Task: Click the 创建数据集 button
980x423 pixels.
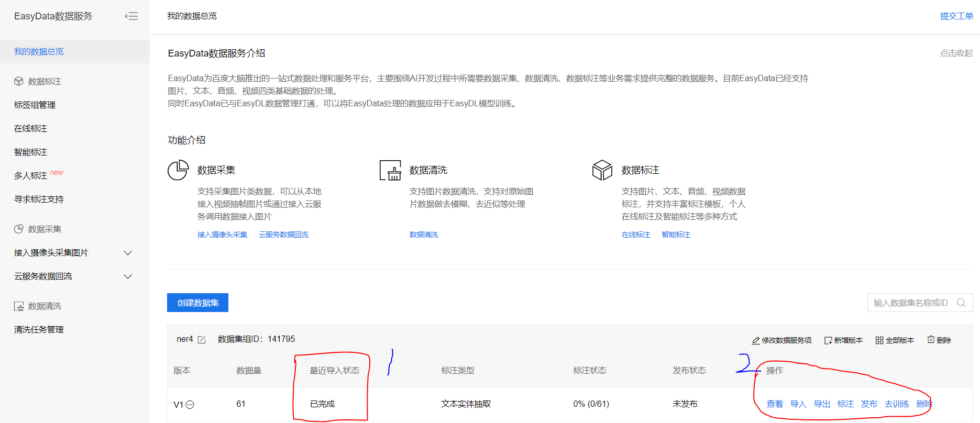Action: click(197, 303)
